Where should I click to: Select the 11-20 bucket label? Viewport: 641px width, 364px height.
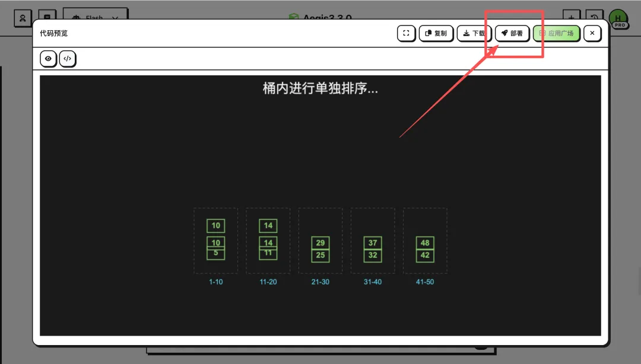(268, 282)
